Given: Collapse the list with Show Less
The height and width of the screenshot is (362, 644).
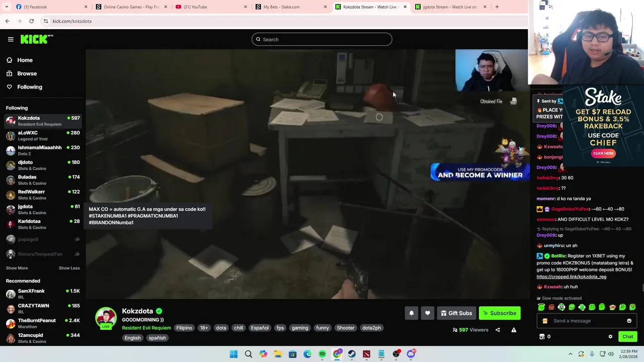Looking at the screenshot, I should point(69,268).
